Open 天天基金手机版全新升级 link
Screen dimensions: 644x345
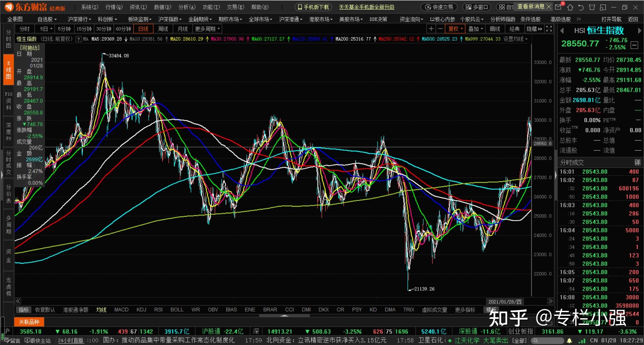[x=367, y=7]
